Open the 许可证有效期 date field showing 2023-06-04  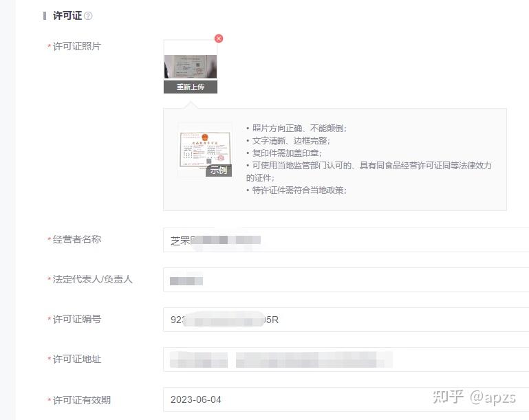tap(344, 399)
